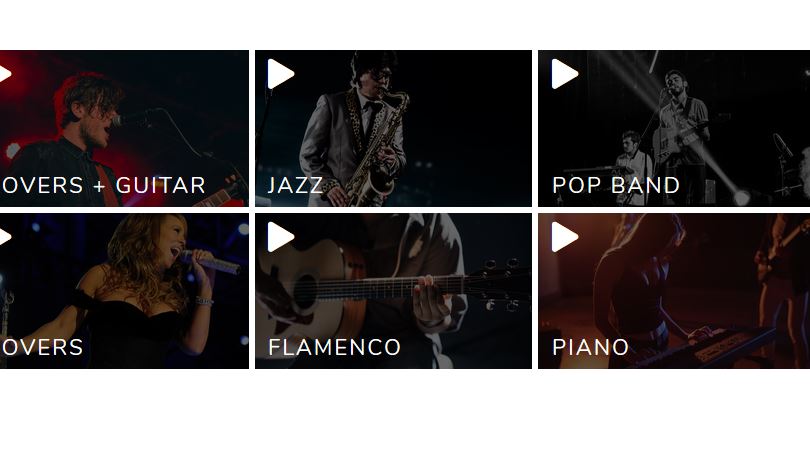
Task: Click the red-lit guitarist singer thumbnail
Action: click(124, 128)
